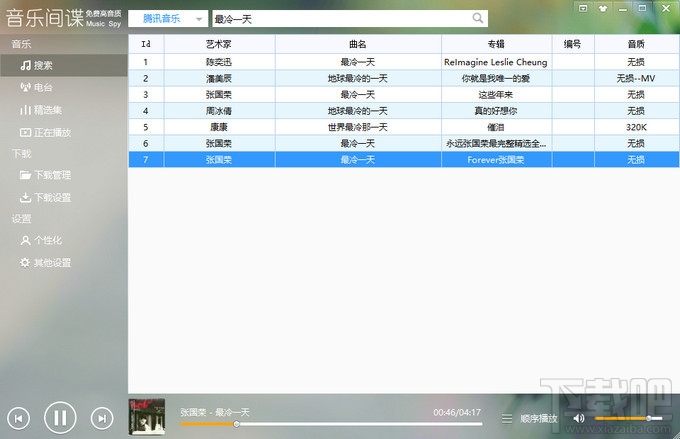Screen dimensions: 680x439
Task: Skip to the next track
Action: [x=102, y=419]
